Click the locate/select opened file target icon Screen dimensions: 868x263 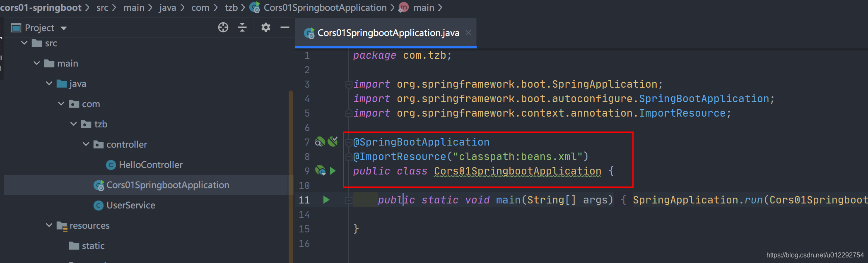pyautogui.click(x=223, y=27)
